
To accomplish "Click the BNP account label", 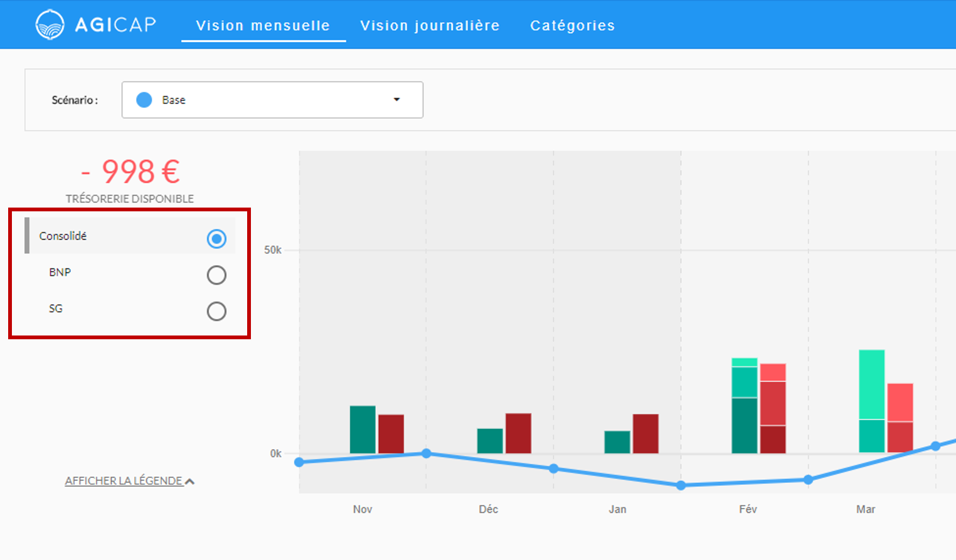I will coord(60,272).
